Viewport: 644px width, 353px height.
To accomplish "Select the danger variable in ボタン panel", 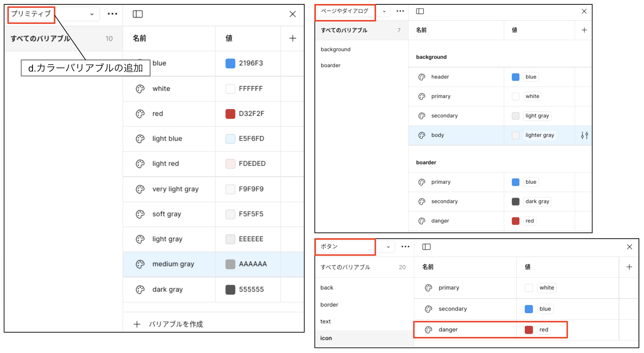I will point(448,330).
